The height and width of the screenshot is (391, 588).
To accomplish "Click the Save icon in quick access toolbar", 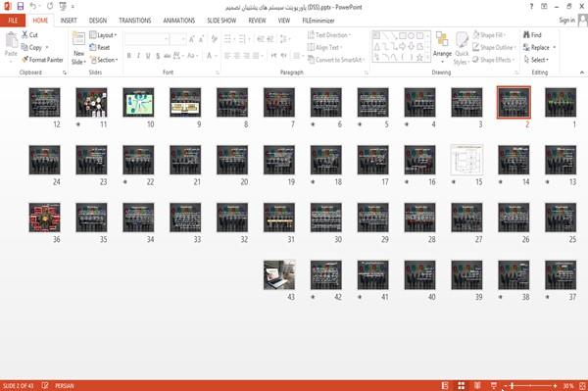I will [x=21, y=7].
